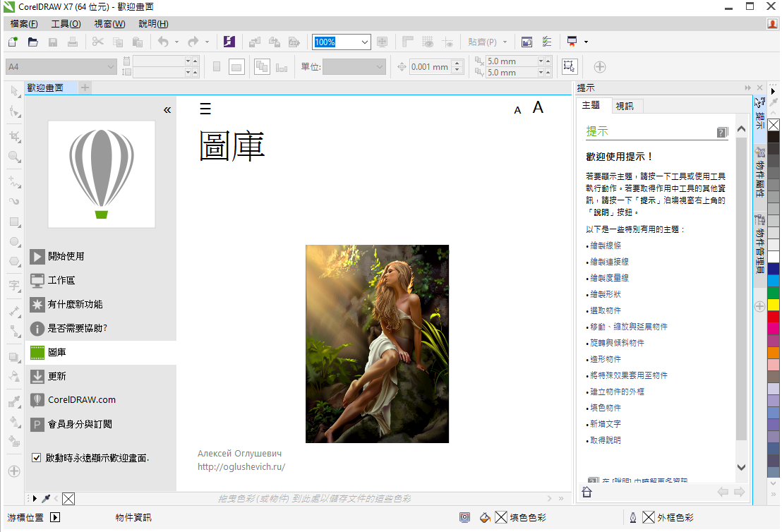782x532 pixels.
Task: Switch to the 視訊 tab in hints
Action: pos(625,106)
